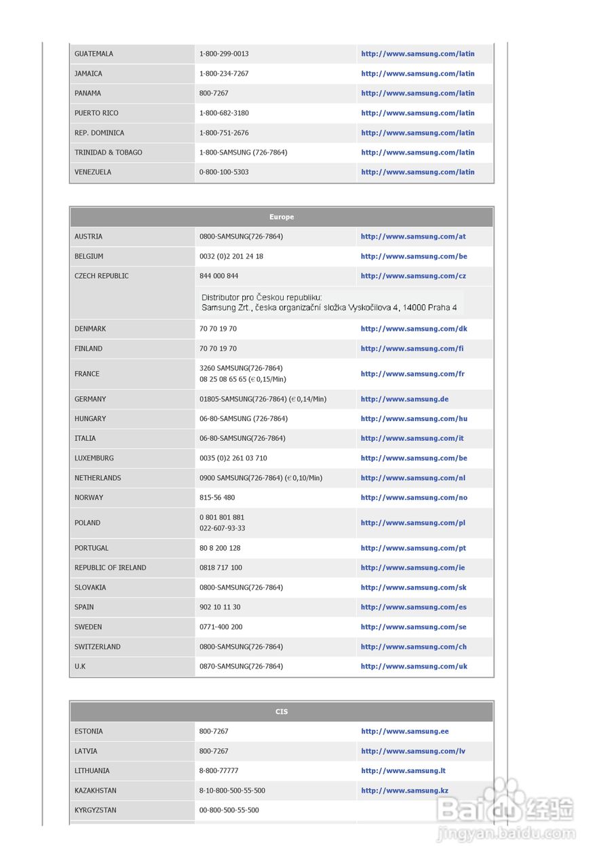Select Kazakhstan number 8-10-800-500-55-500
Image resolution: width=614 pixels, height=868 pixels.
pos(232,791)
